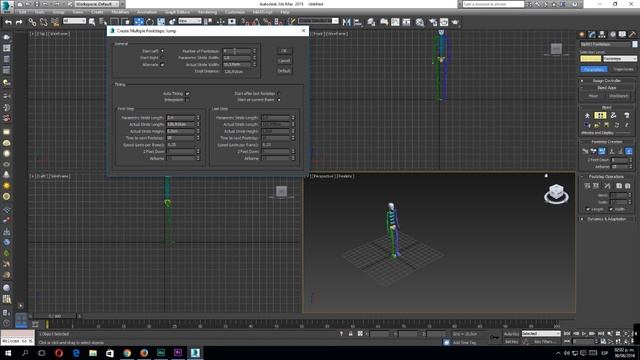Image resolution: width=640 pixels, height=360 pixels.
Task: Click the Parameters button in Motion panel
Action: (594, 69)
